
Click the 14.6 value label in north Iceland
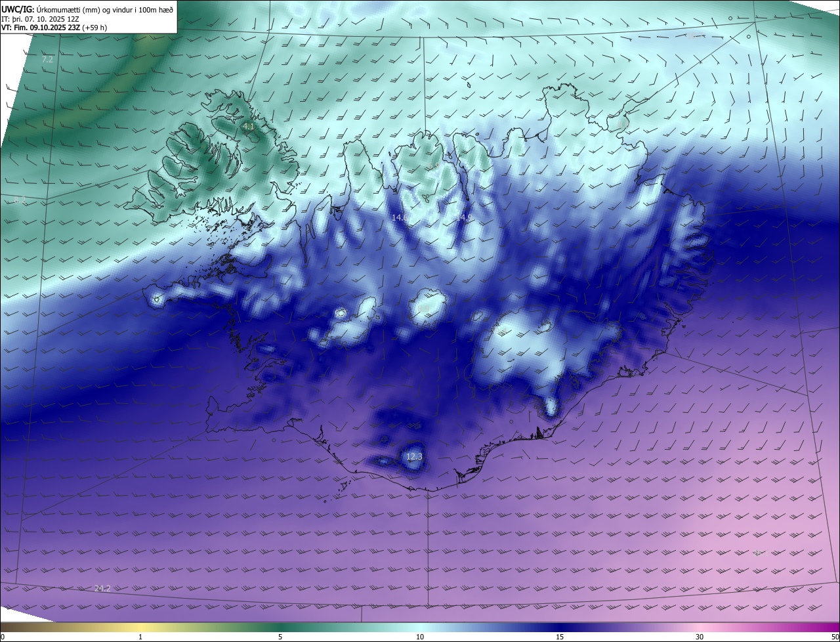click(x=400, y=217)
